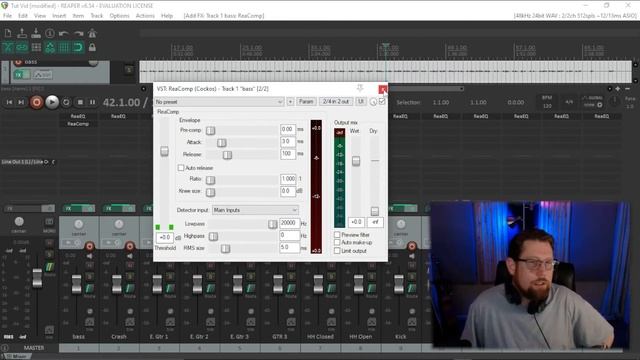Open Project Settings info icon
The width and height of the screenshot is (640, 360).
(x=50, y=33)
